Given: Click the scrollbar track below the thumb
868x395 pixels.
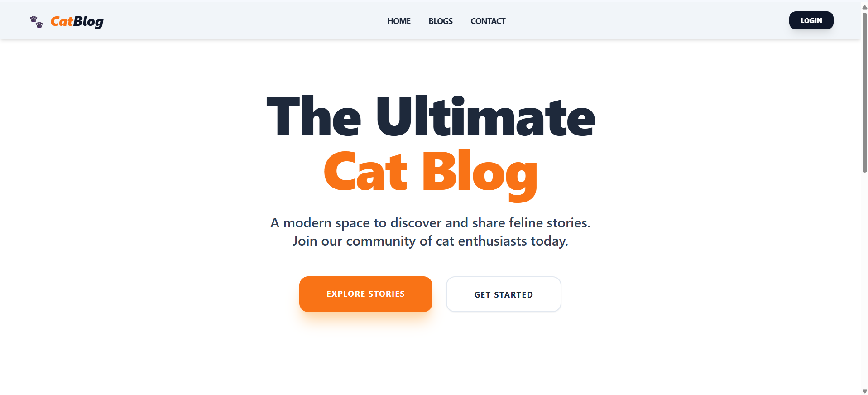Looking at the screenshot, I should click(864, 281).
